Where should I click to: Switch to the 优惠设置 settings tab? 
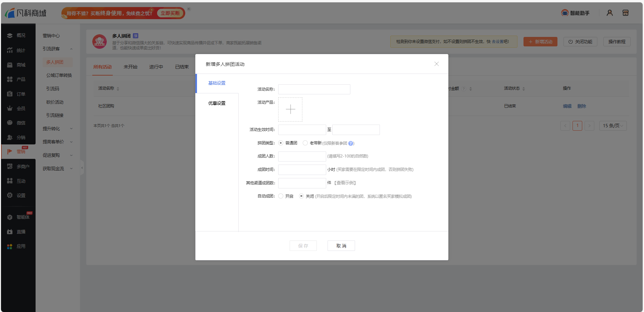coord(216,103)
